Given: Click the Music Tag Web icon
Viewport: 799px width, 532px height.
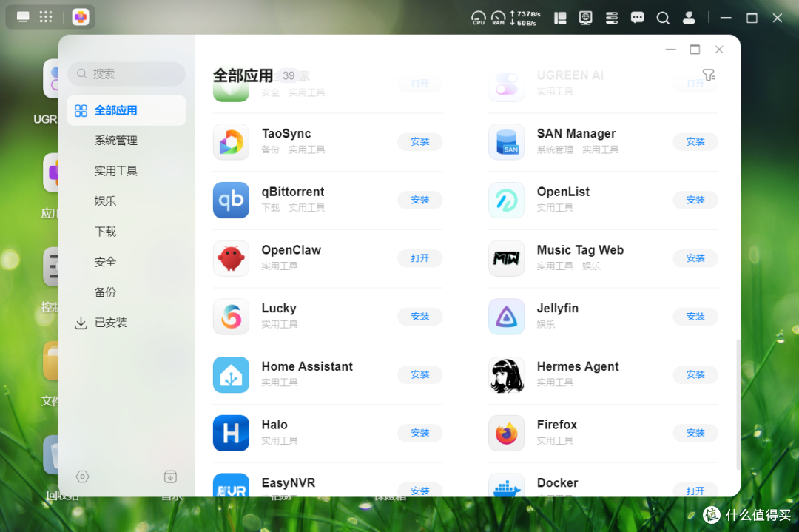Looking at the screenshot, I should click(506, 258).
